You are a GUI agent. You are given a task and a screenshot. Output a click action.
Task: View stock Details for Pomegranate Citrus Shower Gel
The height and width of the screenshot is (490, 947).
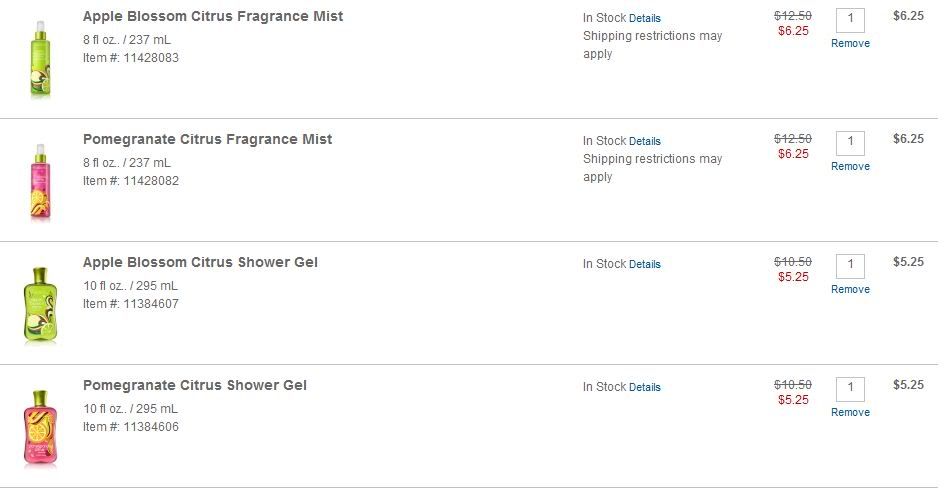[644, 387]
